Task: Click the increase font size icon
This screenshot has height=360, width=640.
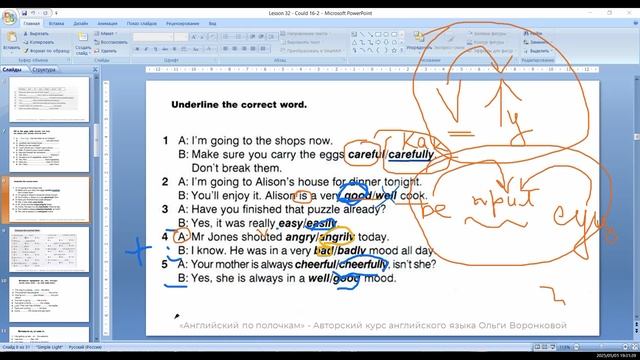Action: pos(194,37)
